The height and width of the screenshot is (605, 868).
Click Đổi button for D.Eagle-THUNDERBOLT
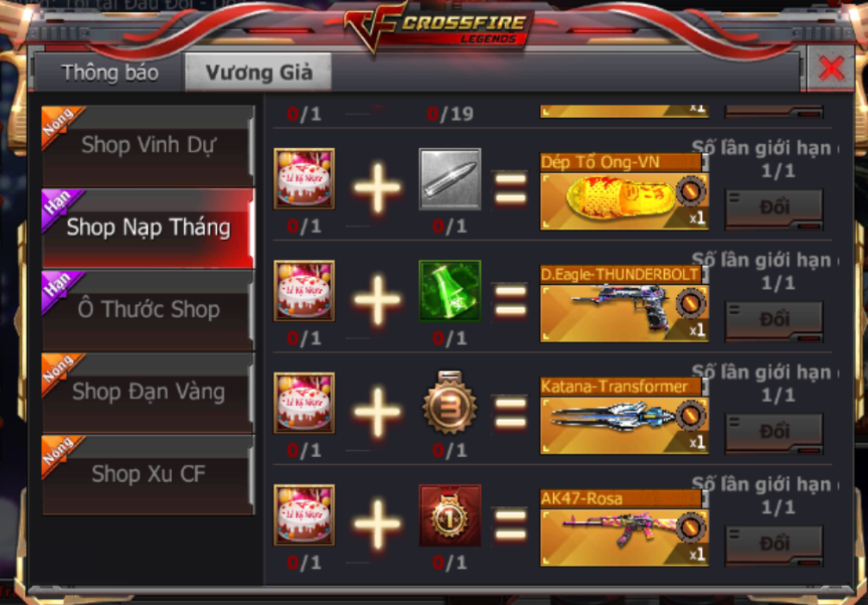[774, 320]
